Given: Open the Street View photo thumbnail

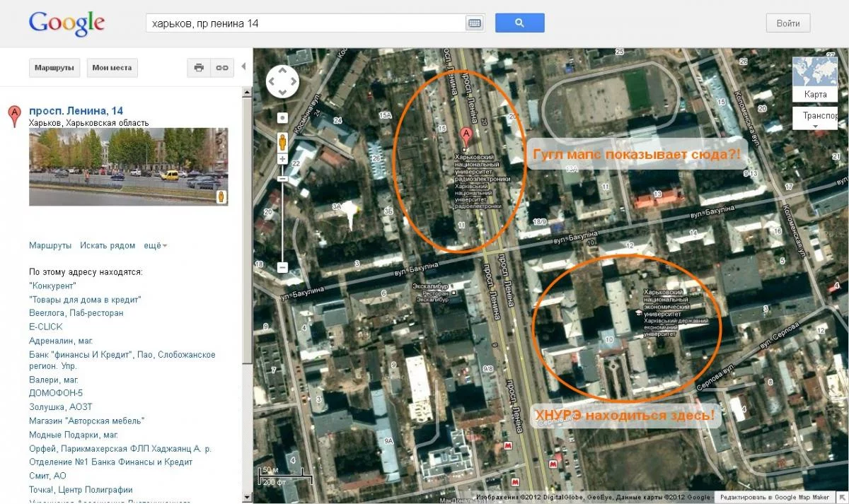Looking at the screenshot, I should (128, 166).
